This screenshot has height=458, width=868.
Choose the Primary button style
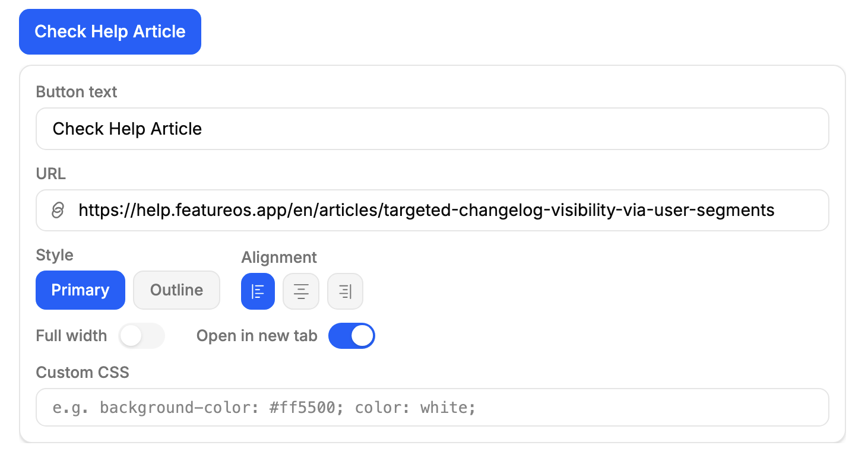pyautogui.click(x=80, y=290)
